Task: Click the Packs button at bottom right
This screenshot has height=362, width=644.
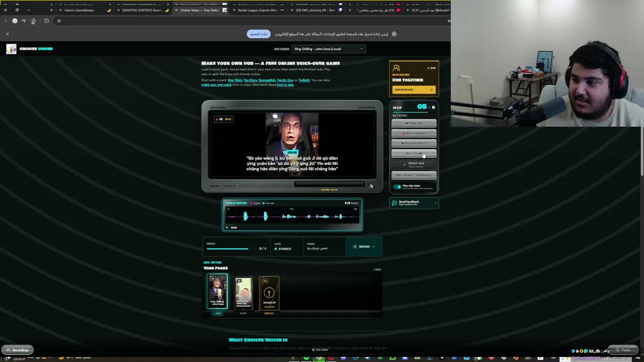Action: pos(623,350)
